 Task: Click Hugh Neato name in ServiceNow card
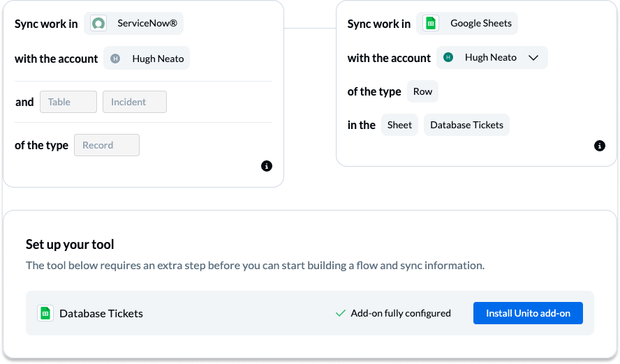point(158,59)
